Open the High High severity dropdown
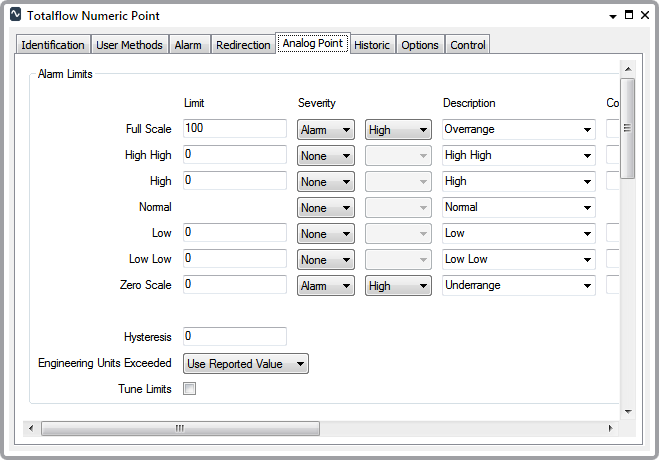The width and height of the screenshot is (659, 460). point(325,156)
